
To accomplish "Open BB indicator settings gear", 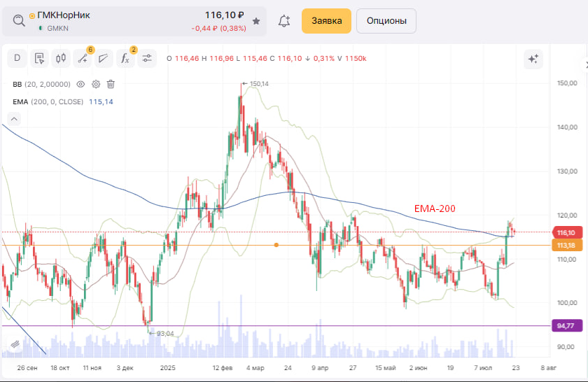I will (96, 84).
